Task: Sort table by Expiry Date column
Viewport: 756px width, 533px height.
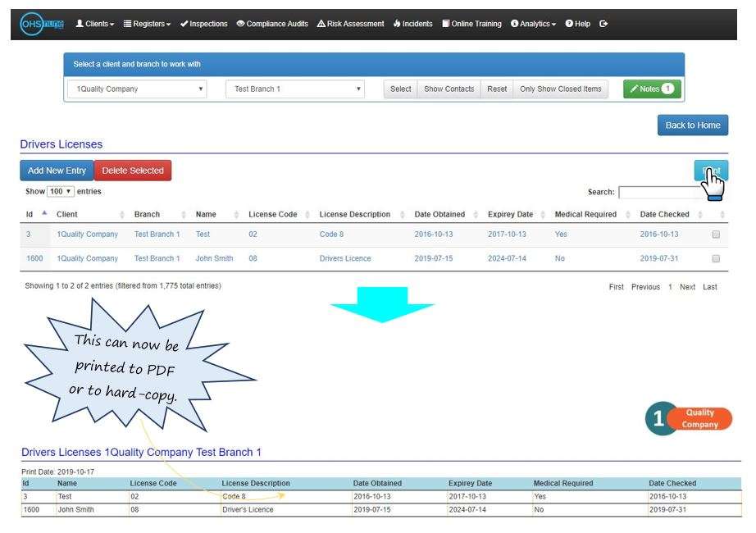Action: tap(510, 215)
